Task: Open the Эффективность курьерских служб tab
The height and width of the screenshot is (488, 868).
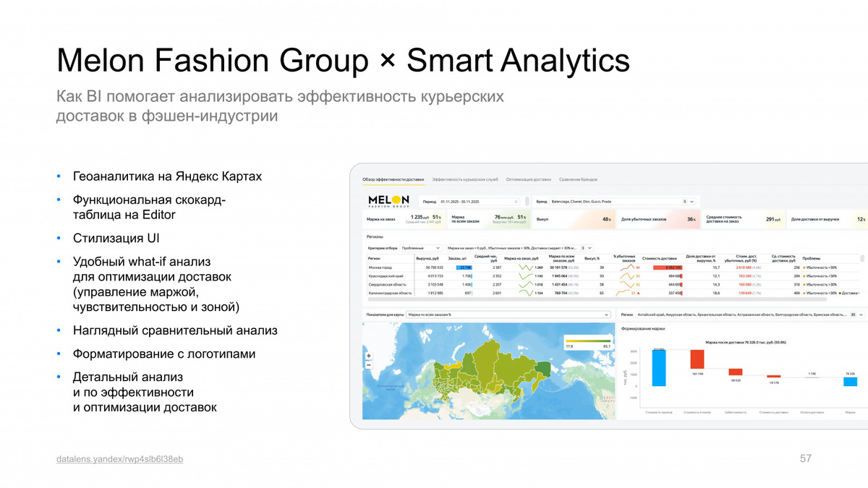Action: pyautogui.click(x=465, y=179)
